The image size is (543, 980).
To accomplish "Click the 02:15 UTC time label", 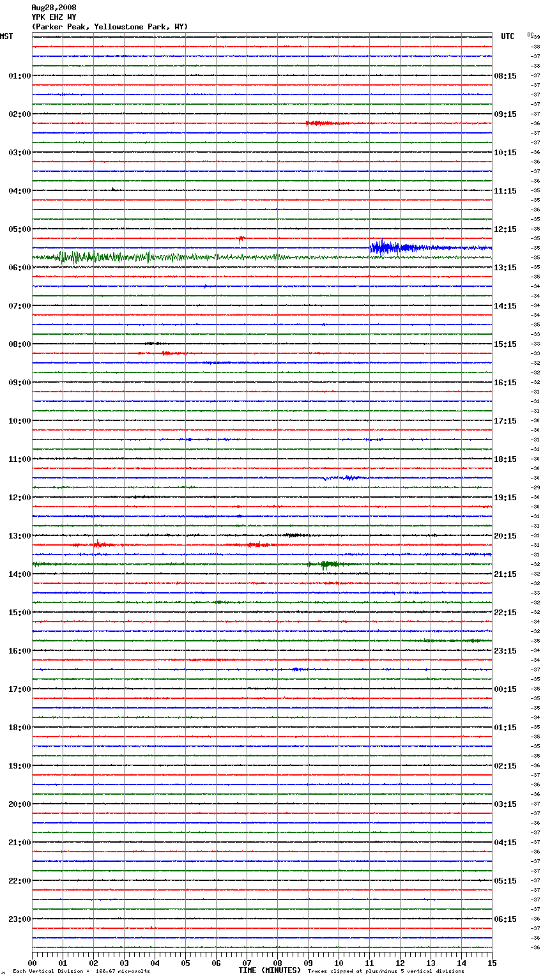I will pos(505,766).
